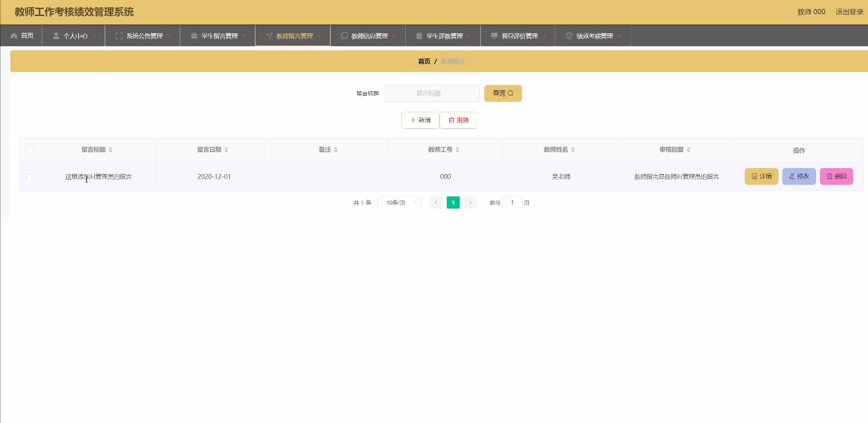Expand 学生留言管理 dropdown arrow
Viewport: 868px width, 423px height.
244,36
